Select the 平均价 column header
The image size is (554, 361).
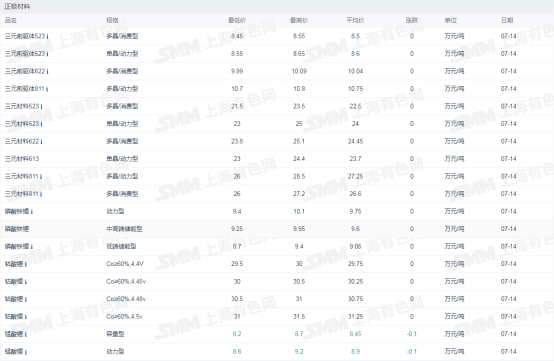[x=355, y=20]
